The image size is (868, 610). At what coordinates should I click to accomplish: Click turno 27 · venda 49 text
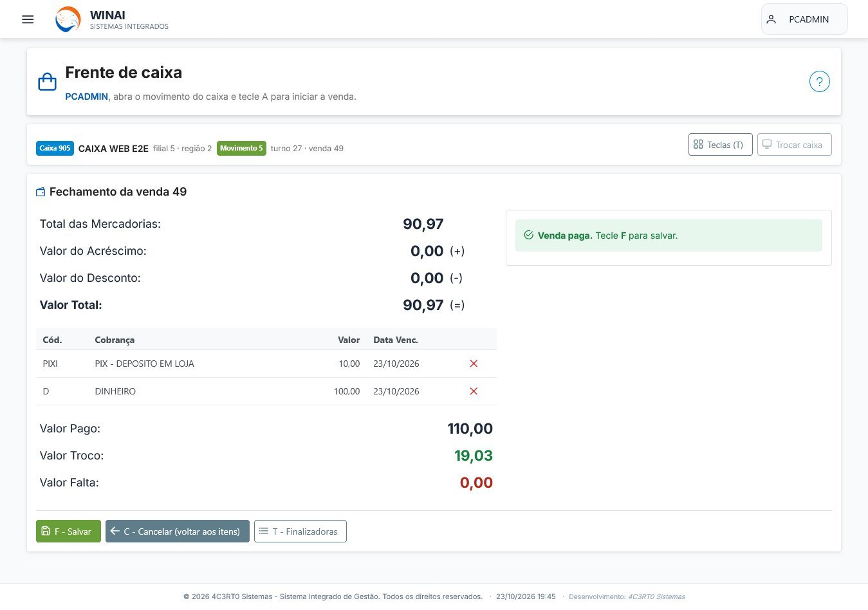coord(307,149)
